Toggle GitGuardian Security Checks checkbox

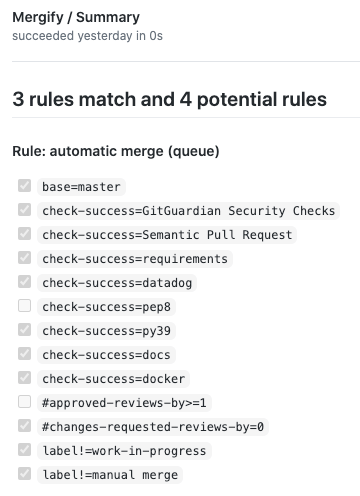[x=24, y=210]
